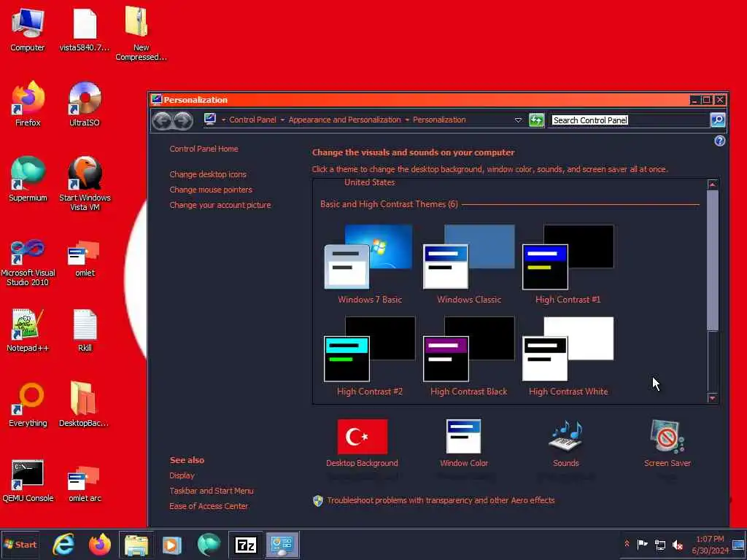747x560 pixels.
Task: Click the Search Control Panel magnifier button
Action: pos(718,120)
